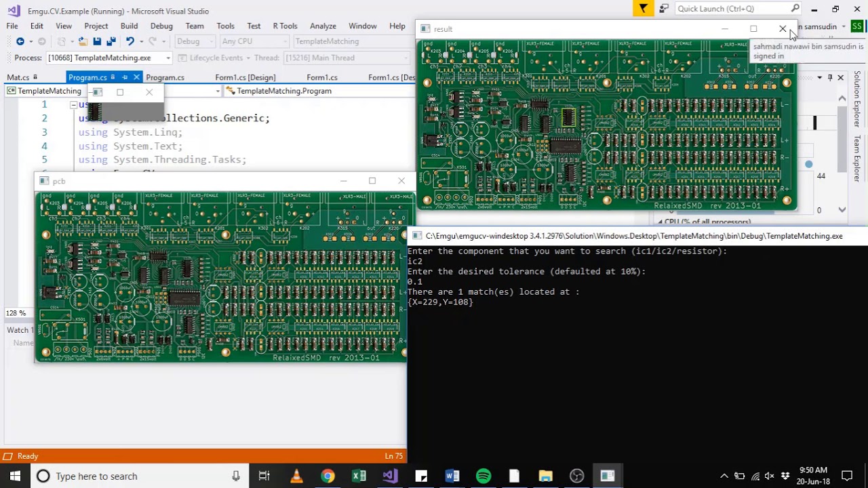Click the Ln 75 status indicator
Image resolution: width=868 pixels, height=488 pixels.
[394, 456]
